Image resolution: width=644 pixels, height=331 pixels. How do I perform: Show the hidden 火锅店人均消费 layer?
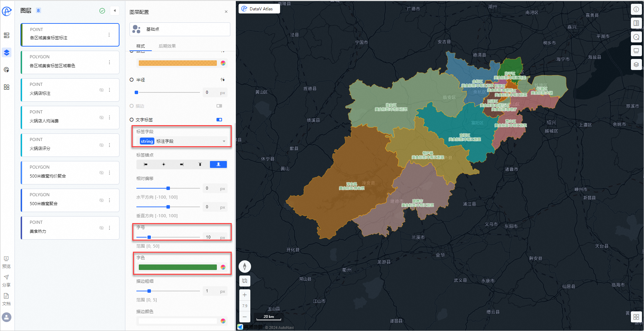pos(102,118)
